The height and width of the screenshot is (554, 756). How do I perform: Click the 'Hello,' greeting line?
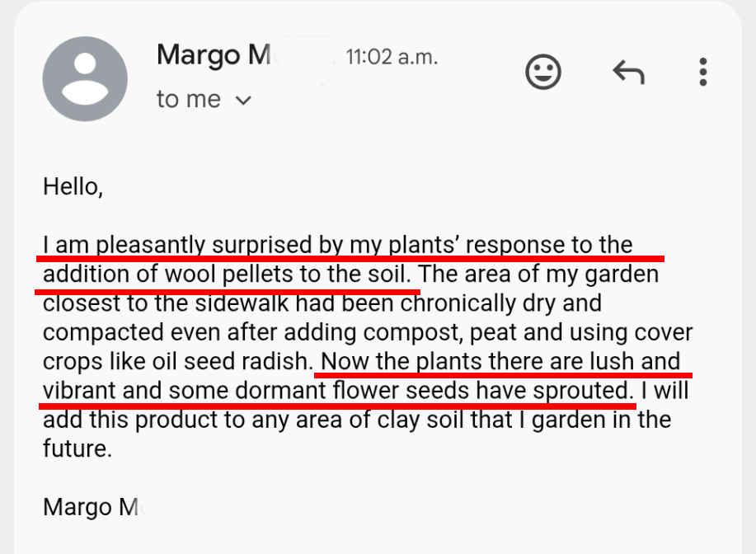pyautogui.click(x=73, y=186)
